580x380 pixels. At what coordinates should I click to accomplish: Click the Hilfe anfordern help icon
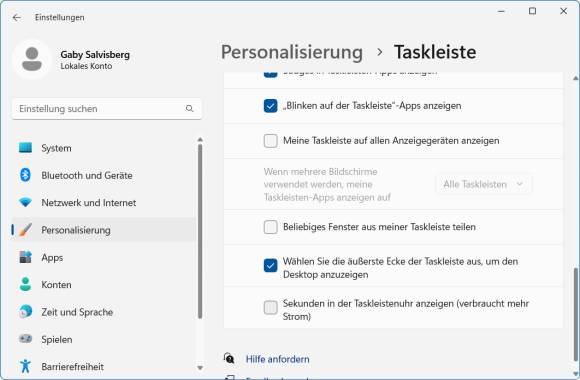[229, 359]
